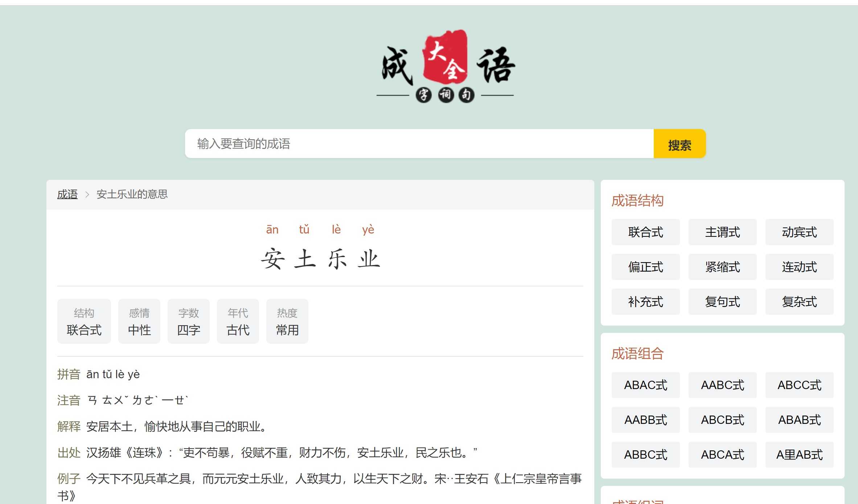Click the 安土乐业的意思 breadcrumb text
Viewport: 858px width, 504px height.
click(132, 194)
